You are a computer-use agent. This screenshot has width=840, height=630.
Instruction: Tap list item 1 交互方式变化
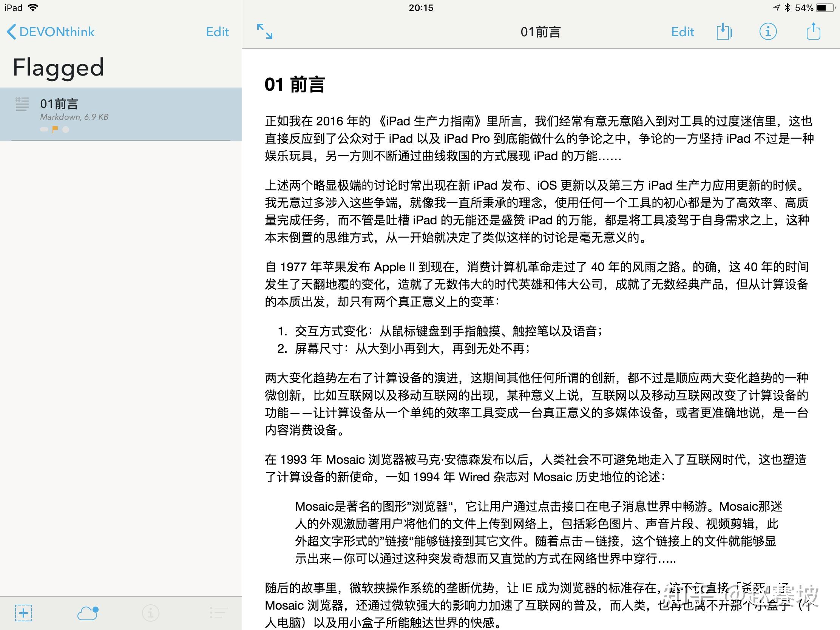point(440,331)
